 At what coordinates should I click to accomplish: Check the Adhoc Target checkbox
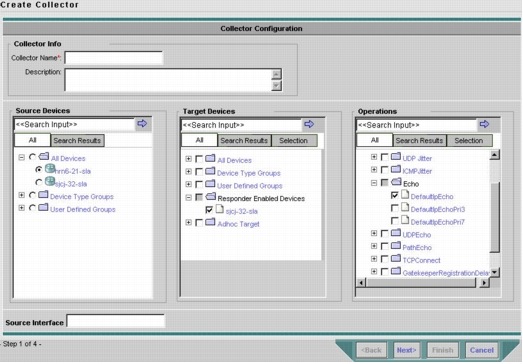199,223
